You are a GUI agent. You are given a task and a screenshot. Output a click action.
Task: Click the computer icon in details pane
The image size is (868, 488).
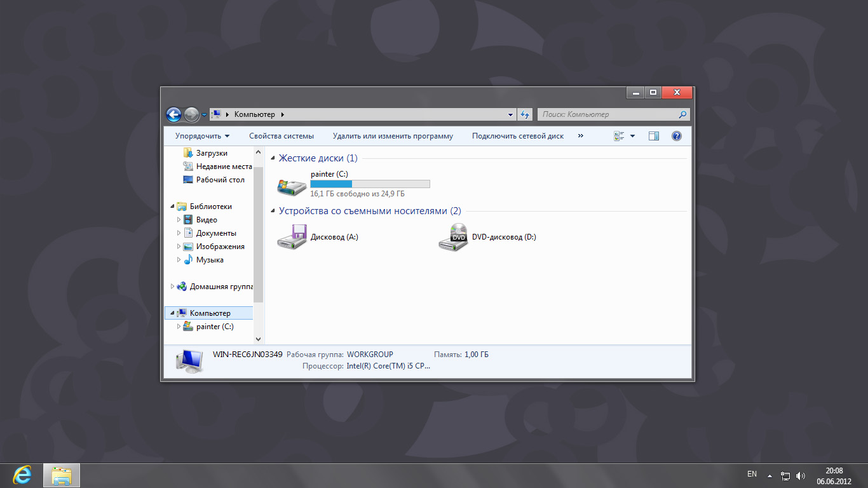tap(189, 360)
